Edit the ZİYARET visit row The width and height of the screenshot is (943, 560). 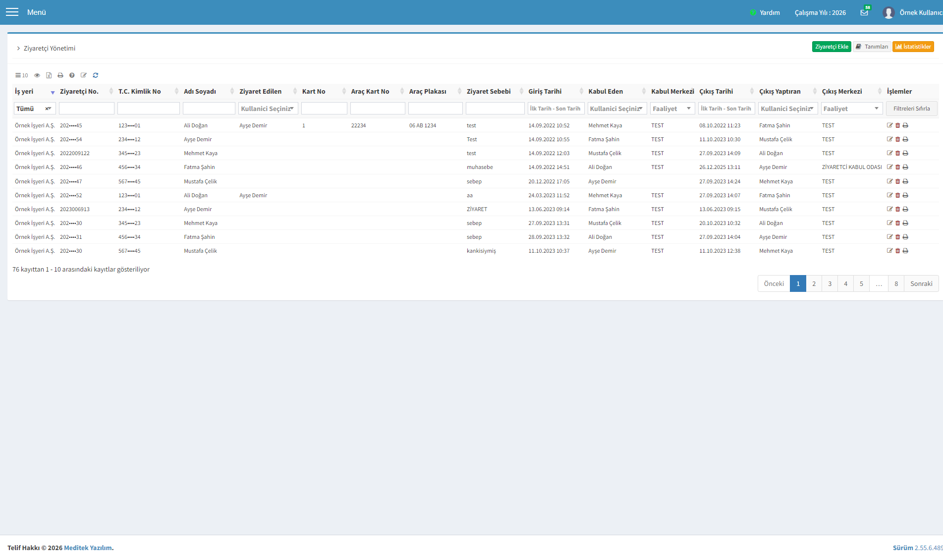point(889,209)
